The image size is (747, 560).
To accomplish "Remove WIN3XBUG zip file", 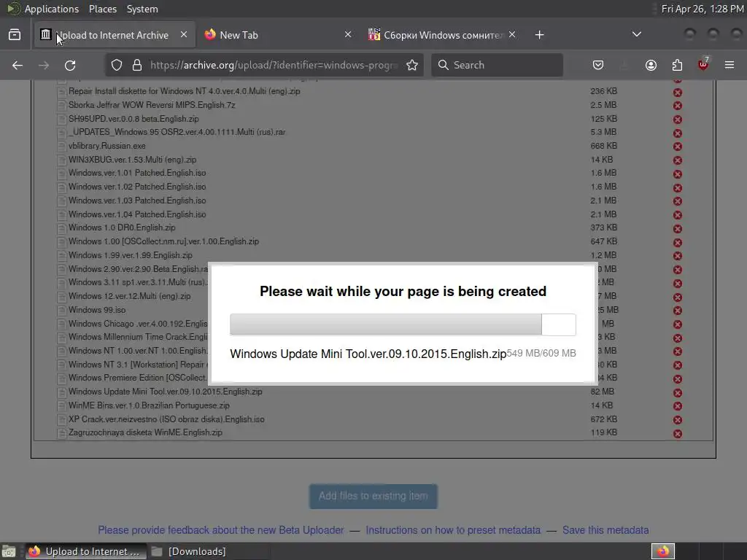I will point(678,160).
